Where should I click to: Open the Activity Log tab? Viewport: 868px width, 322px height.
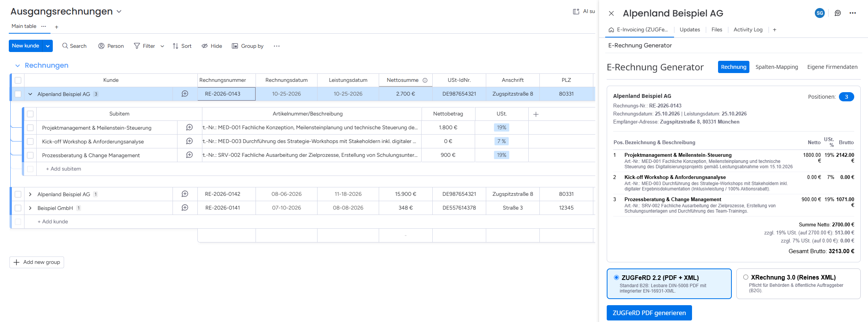pyautogui.click(x=748, y=30)
